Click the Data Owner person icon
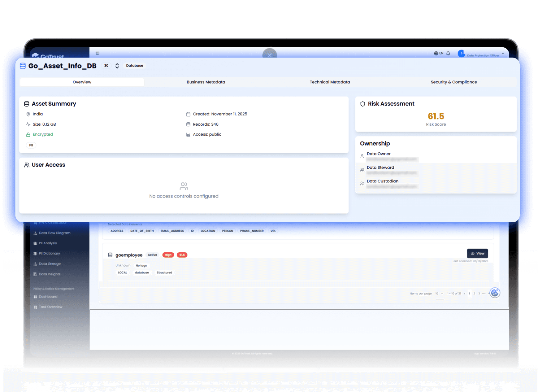This screenshot has height=392, width=538. 362,156
